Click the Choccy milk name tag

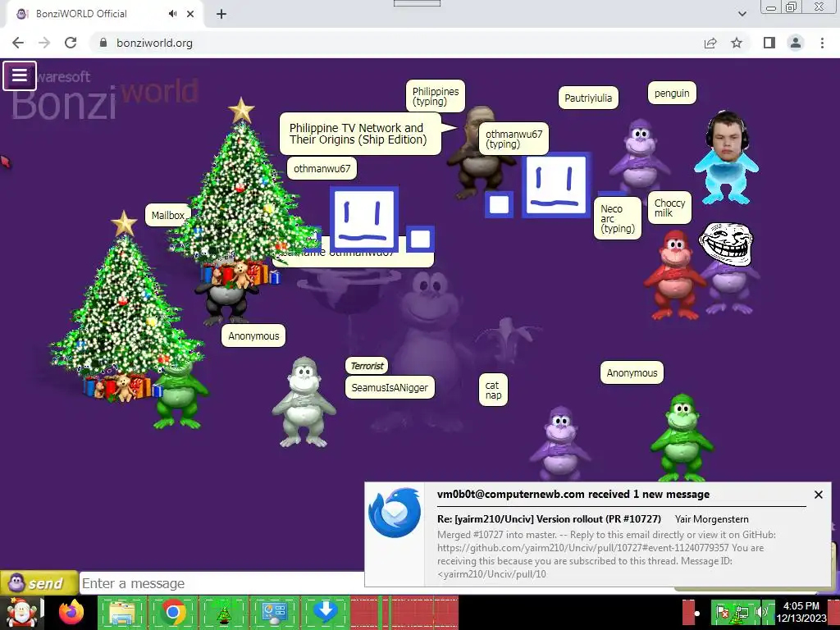(669, 208)
